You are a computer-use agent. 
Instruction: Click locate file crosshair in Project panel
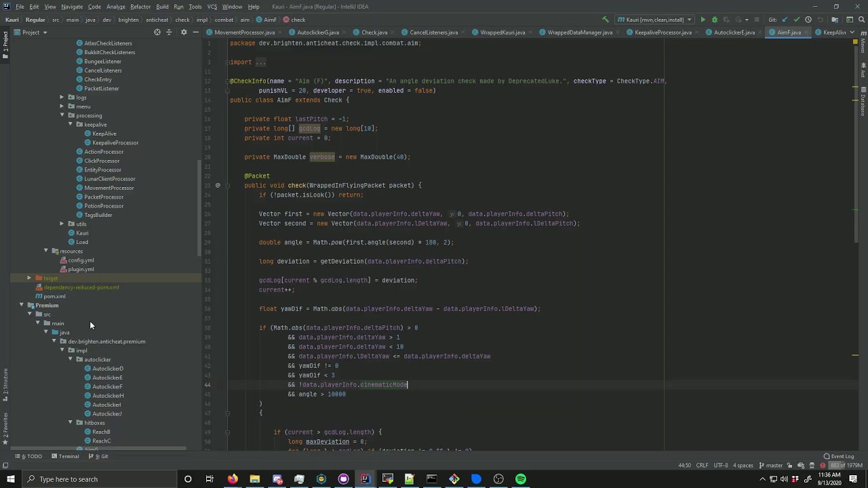(x=157, y=32)
